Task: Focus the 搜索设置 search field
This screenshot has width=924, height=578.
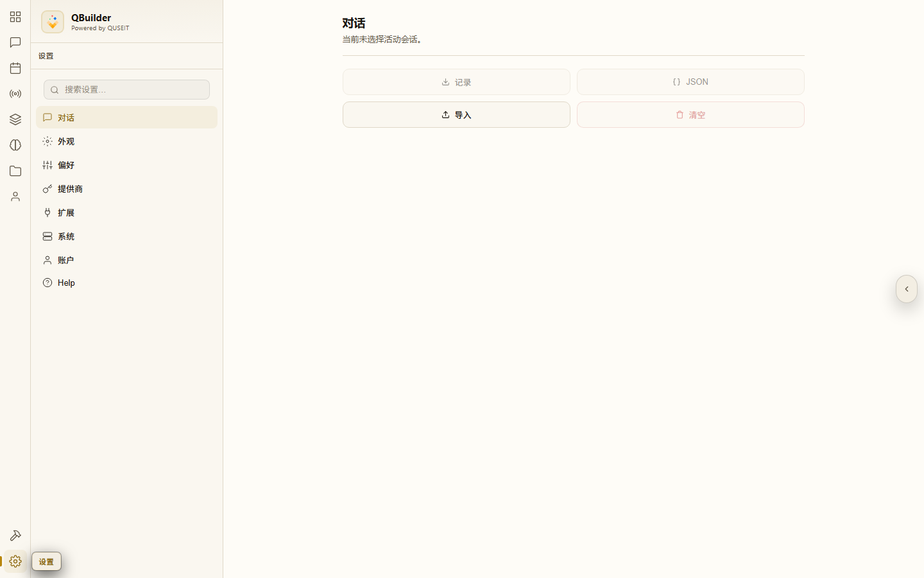Action: pyautogui.click(x=126, y=89)
